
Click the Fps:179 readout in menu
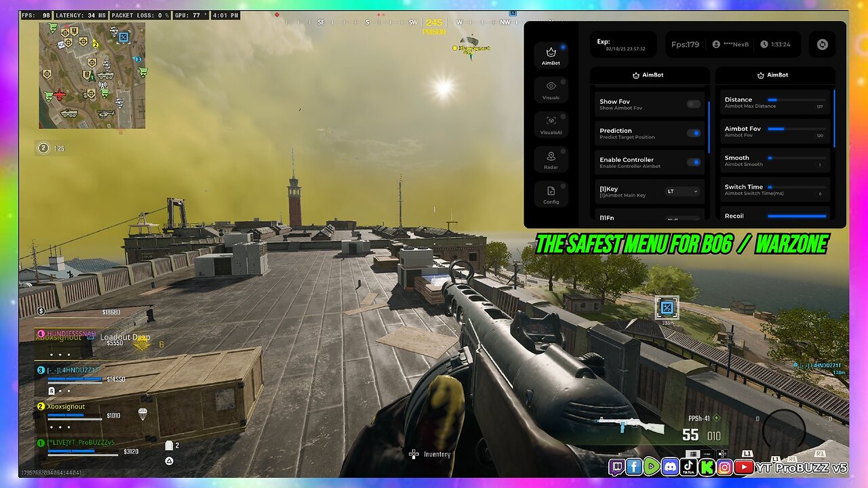(685, 44)
